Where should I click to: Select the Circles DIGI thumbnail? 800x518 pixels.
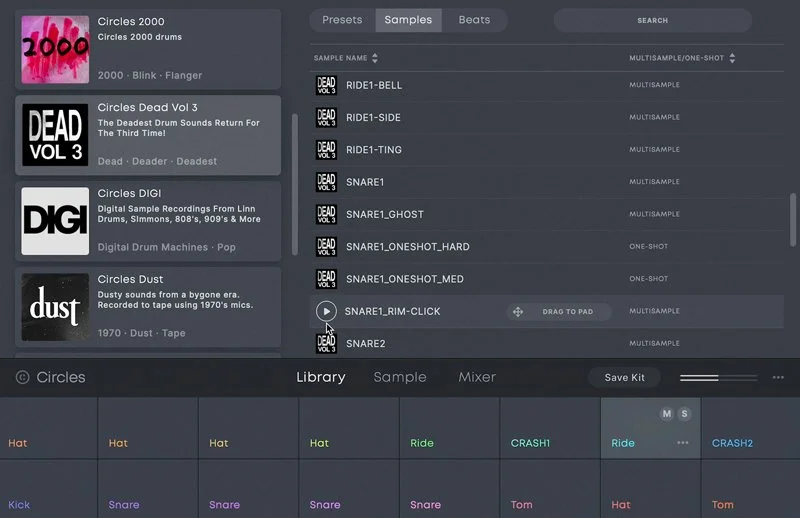pos(55,221)
